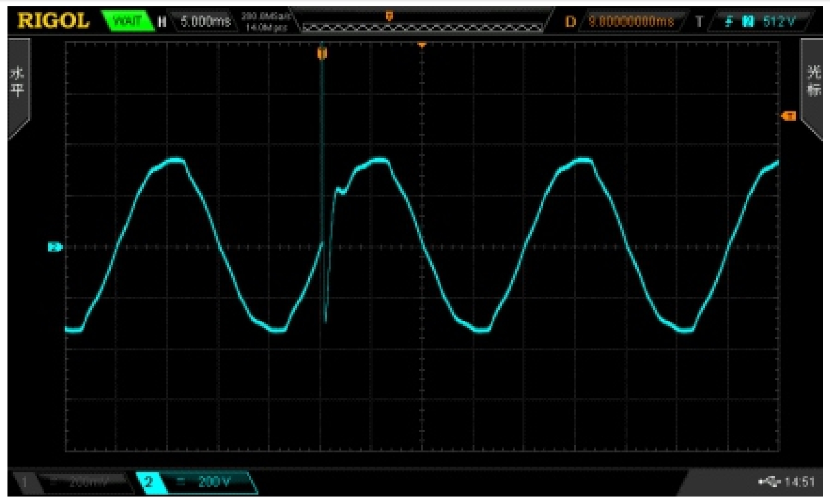Open the 512V trigger level setting
Image resolution: width=830 pixels, height=504 pixels.
coord(779,22)
